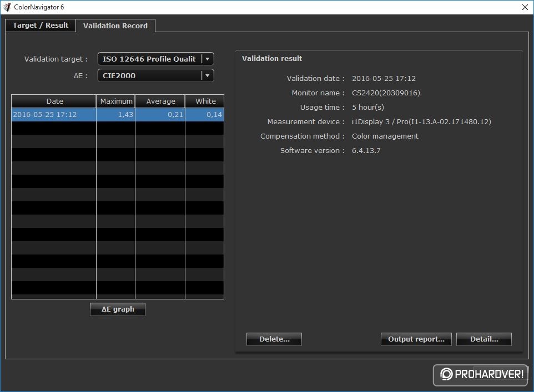
Task: Open the Detail... button
Action: [484, 339]
